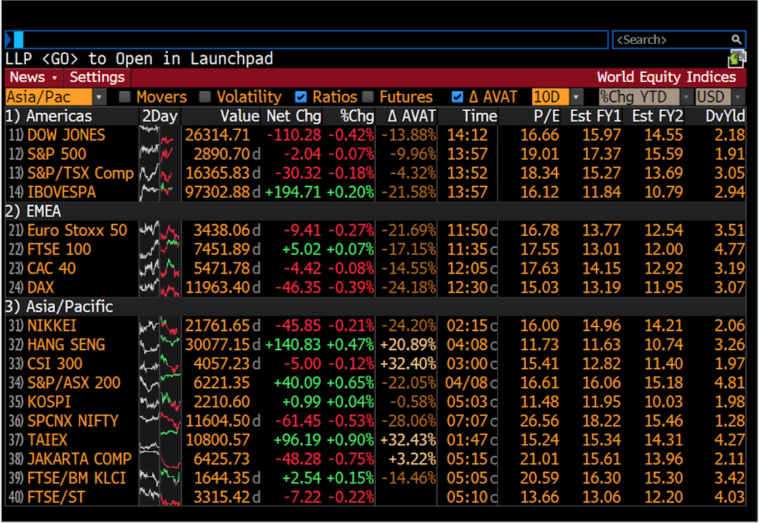Click TAIEX AVAT value +32.43%

(408, 440)
